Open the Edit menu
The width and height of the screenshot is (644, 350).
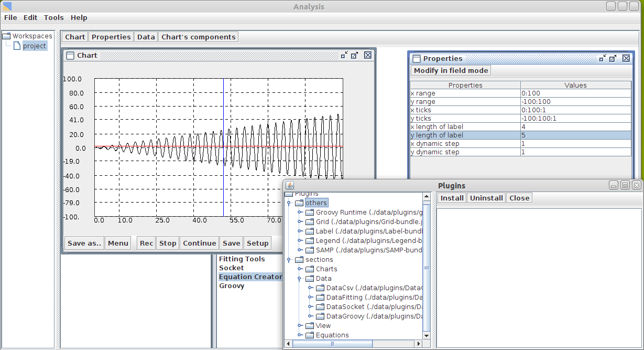pos(30,17)
